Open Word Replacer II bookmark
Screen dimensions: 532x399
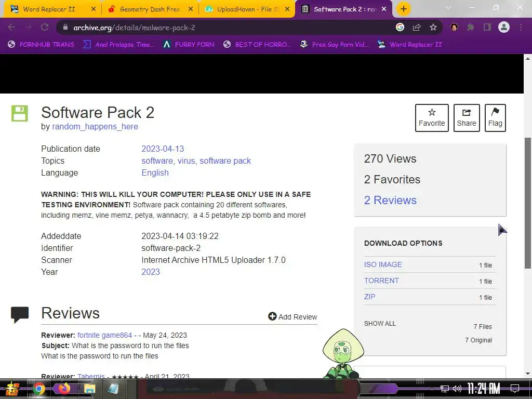410,45
